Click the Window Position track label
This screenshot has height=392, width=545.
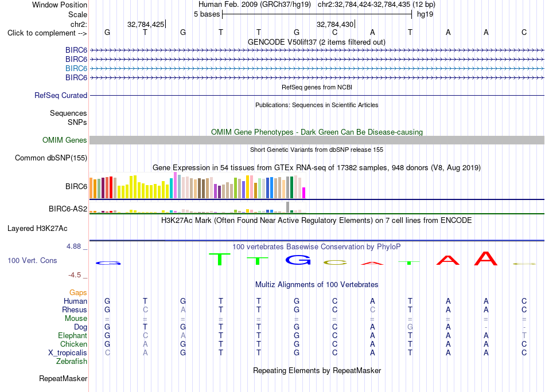tap(60, 5)
